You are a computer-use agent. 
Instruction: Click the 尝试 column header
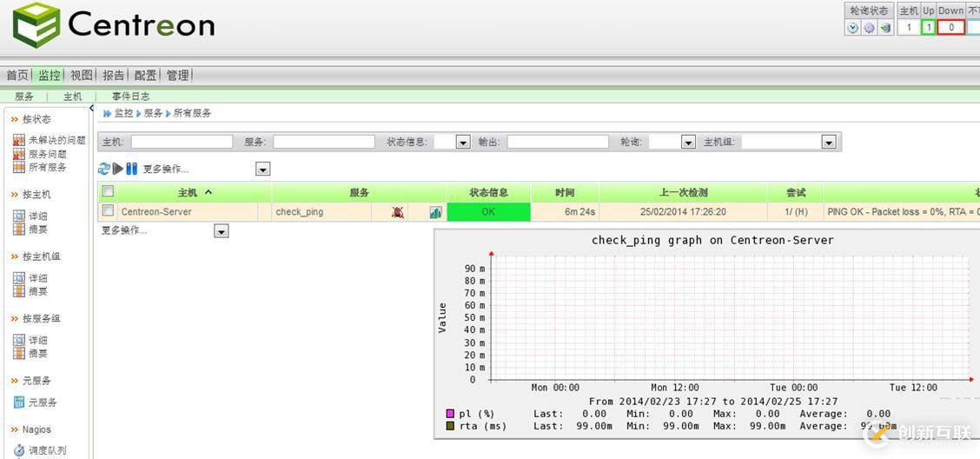[x=796, y=193]
